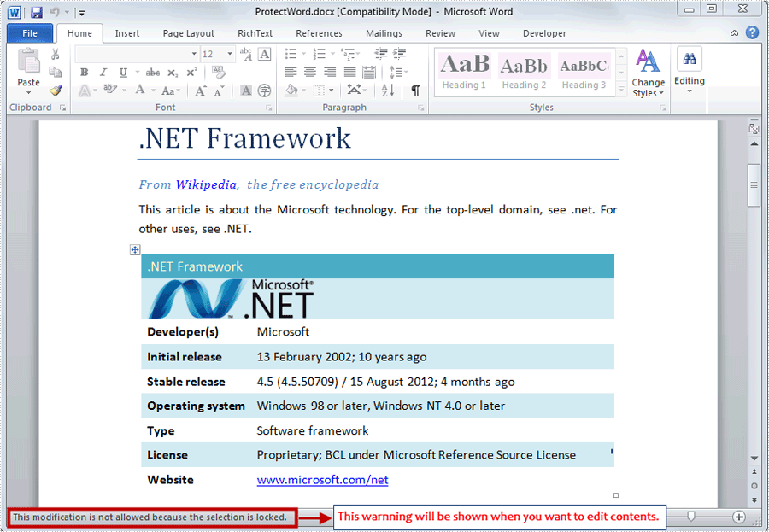
Task: Click the Numbering list icon
Action: pos(320,54)
